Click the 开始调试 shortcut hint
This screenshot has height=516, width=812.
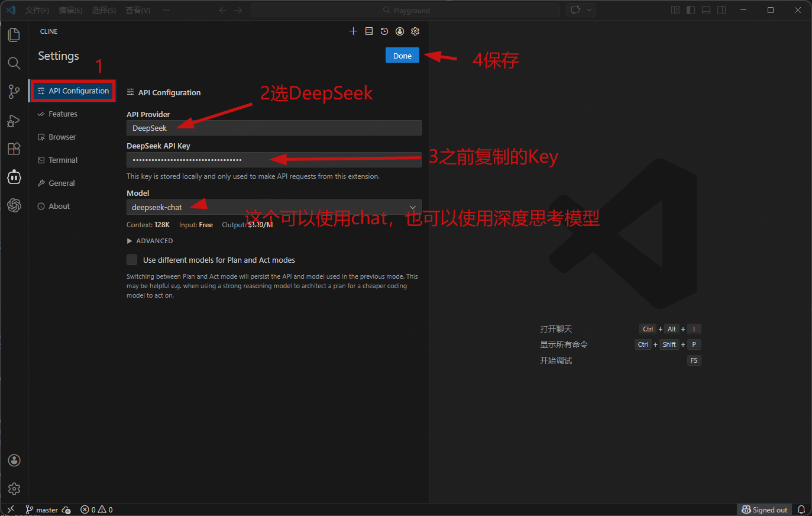556,360
